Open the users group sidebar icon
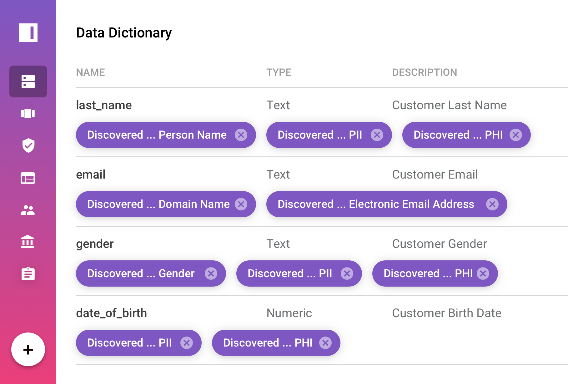 pyautogui.click(x=28, y=210)
